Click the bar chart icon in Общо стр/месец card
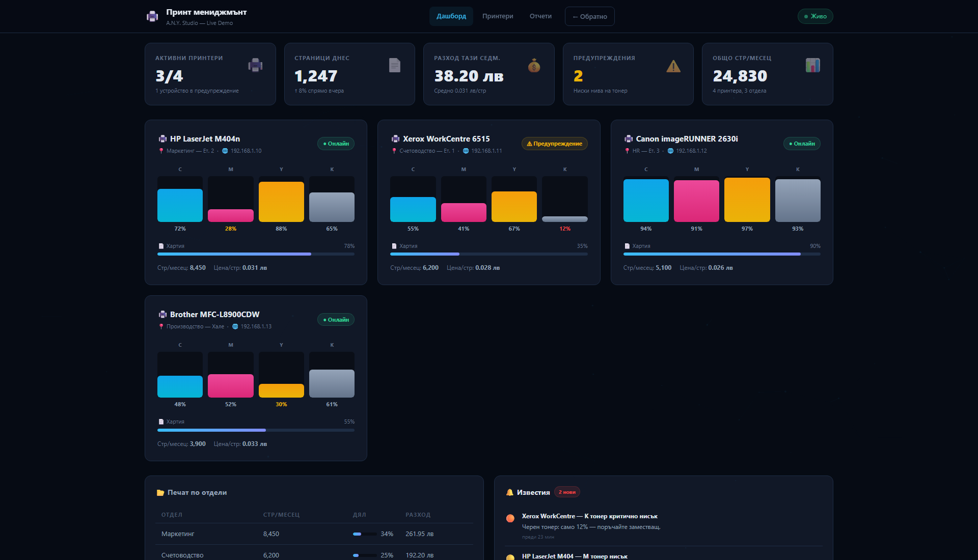Image resolution: width=978 pixels, height=560 pixels. click(x=812, y=65)
